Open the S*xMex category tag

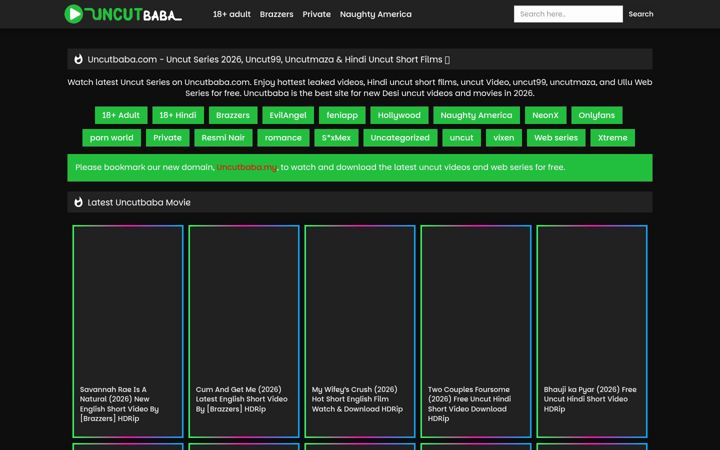[336, 138]
